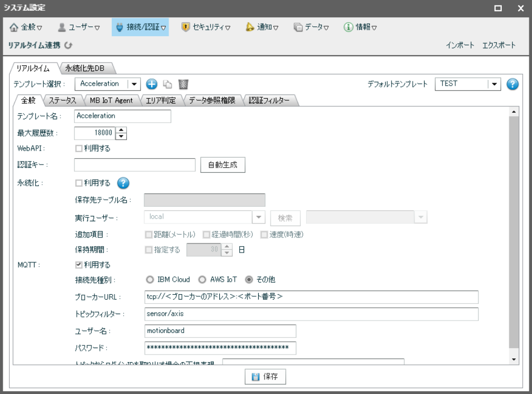This screenshot has width=532, height=394.
Task: Click the delete template trash icon
Action: [184, 84]
